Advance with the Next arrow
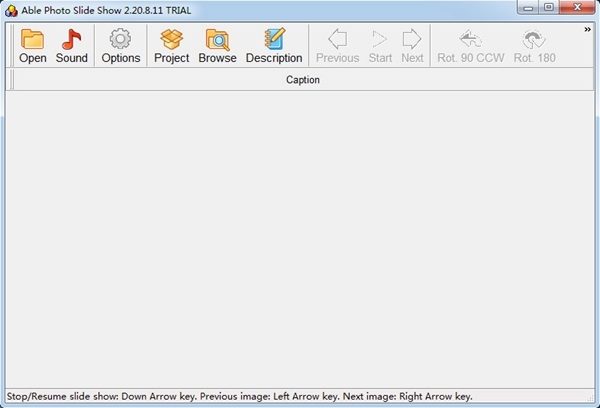Screen dimensions: 600x408 click(412, 46)
